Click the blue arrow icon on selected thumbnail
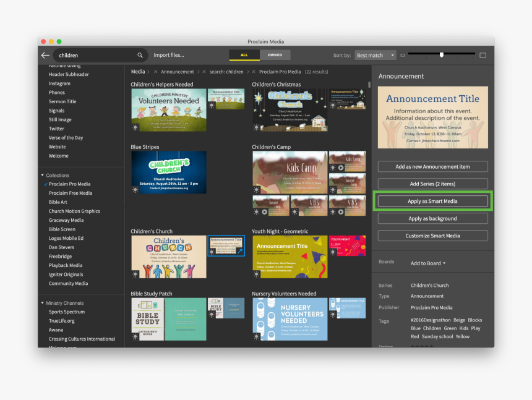This screenshot has height=400, width=532. click(x=240, y=252)
